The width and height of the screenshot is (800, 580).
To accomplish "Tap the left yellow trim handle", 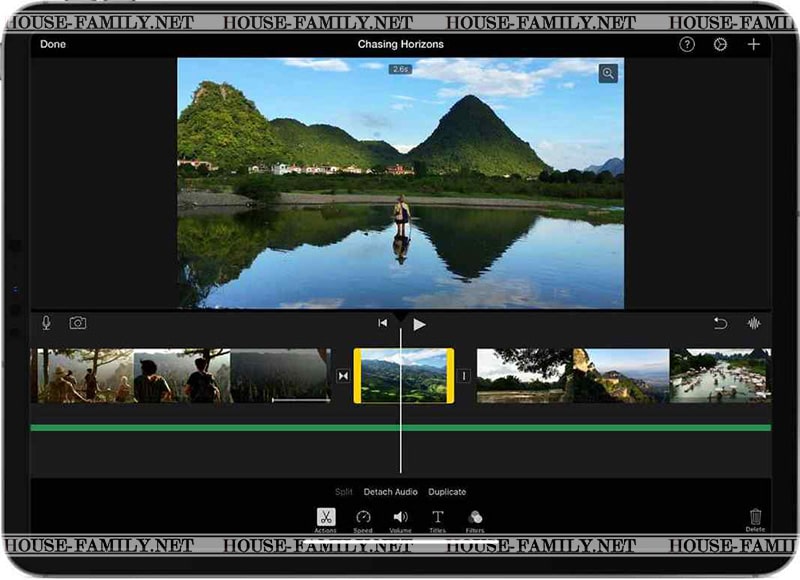I will (x=357, y=376).
